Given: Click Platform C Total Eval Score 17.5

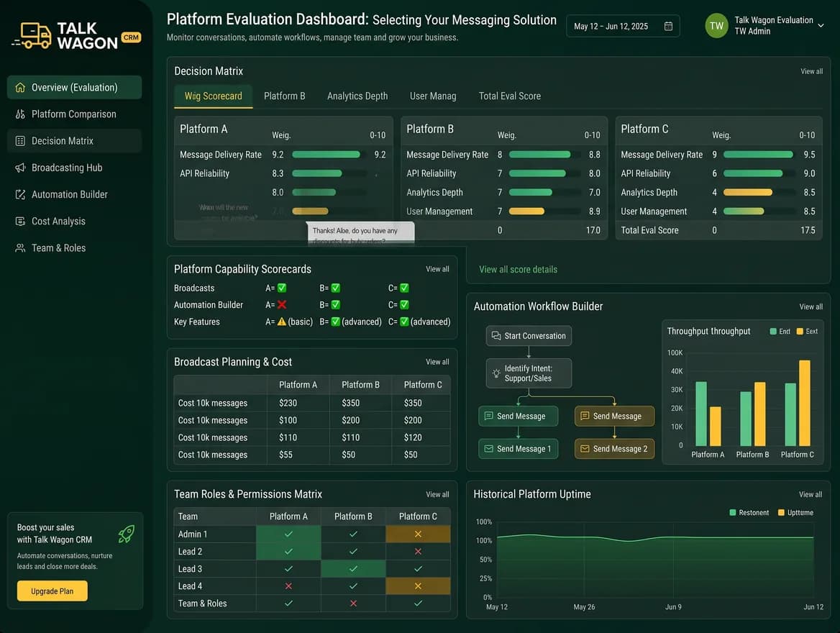Looking at the screenshot, I should (808, 230).
